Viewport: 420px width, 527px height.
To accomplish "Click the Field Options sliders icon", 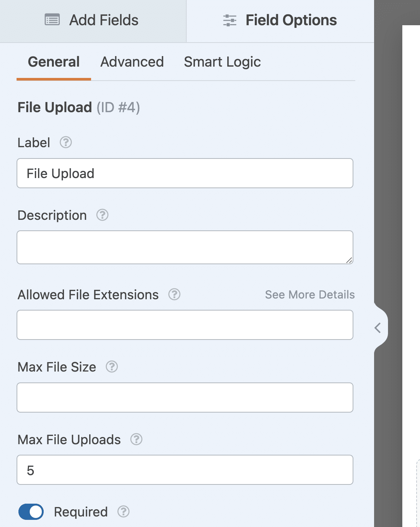I will tap(229, 20).
